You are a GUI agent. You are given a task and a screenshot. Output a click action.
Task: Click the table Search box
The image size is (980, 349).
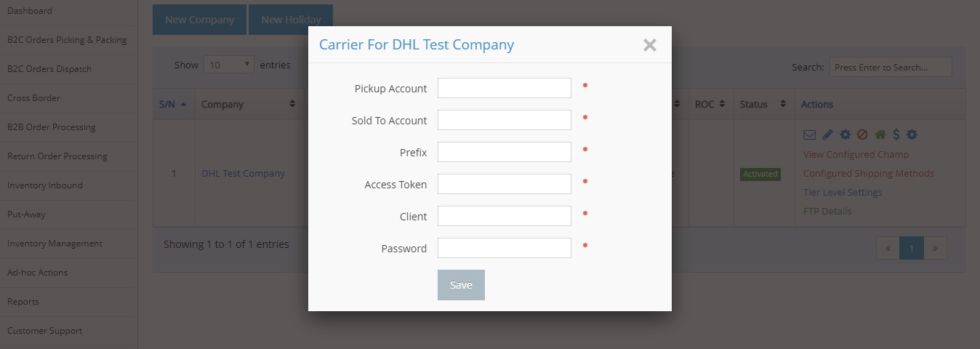(891, 67)
